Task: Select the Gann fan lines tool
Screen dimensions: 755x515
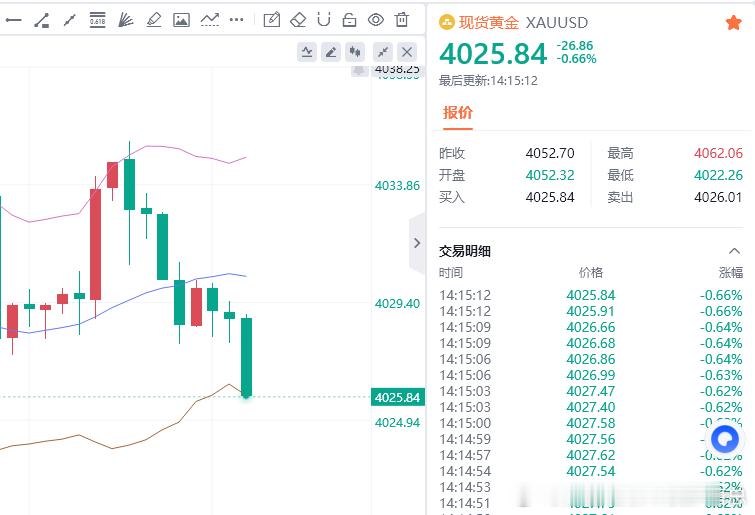Action: [125, 20]
